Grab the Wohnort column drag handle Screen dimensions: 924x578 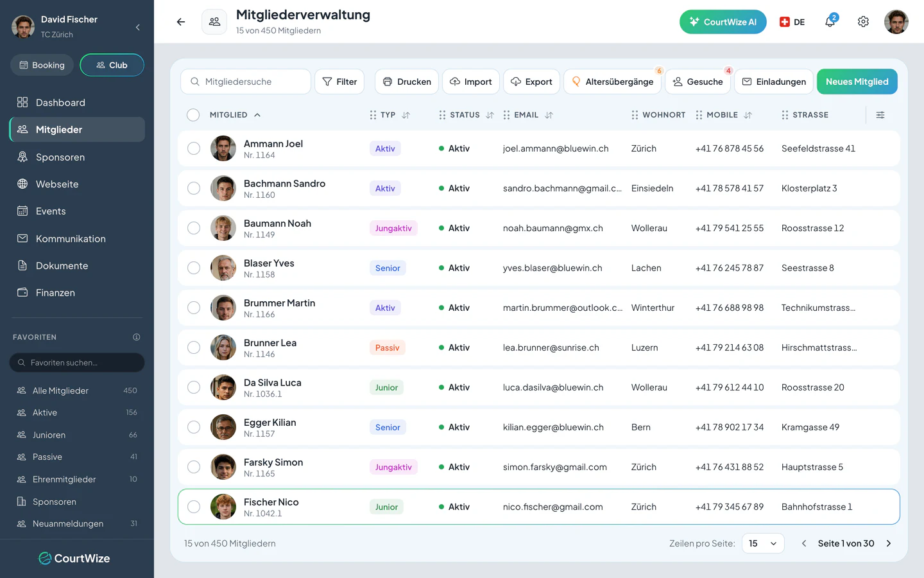click(x=635, y=115)
